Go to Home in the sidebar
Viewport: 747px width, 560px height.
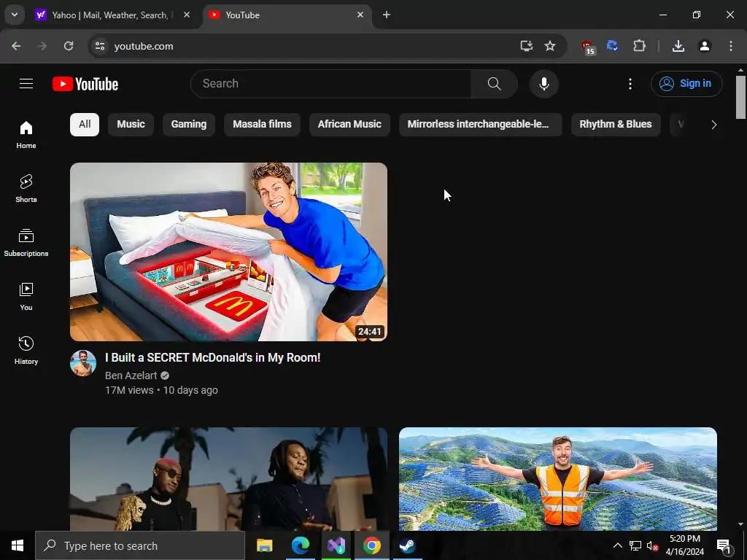tap(26, 134)
